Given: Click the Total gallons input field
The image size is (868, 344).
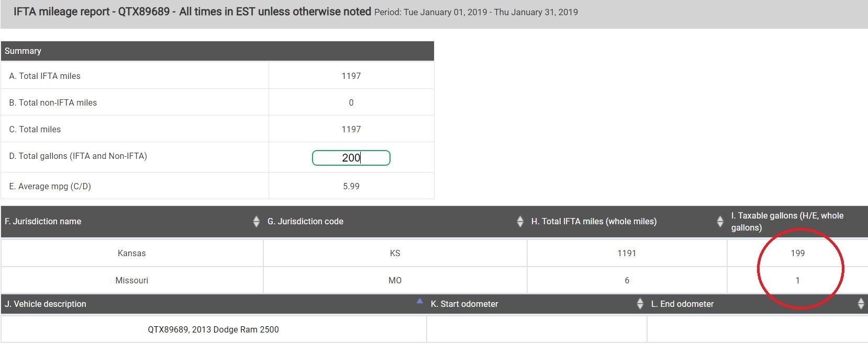Looking at the screenshot, I should pyautogui.click(x=351, y=158).
